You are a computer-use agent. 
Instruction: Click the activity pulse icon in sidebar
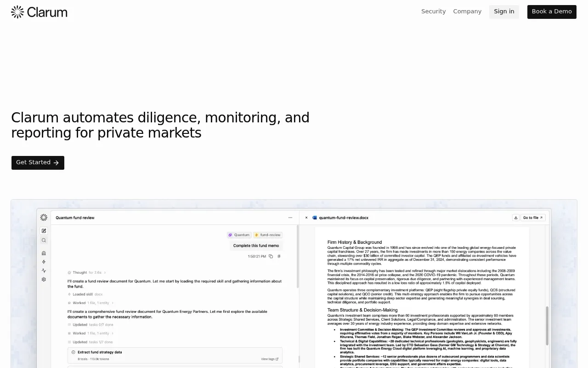pyautogui.click(x=44, y=270)
